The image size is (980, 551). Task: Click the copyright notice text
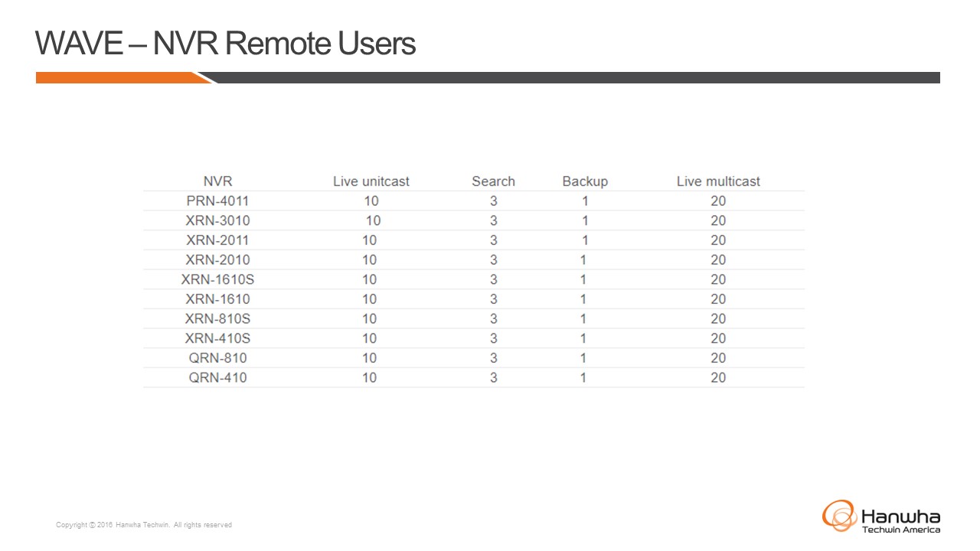click(144, 525)
